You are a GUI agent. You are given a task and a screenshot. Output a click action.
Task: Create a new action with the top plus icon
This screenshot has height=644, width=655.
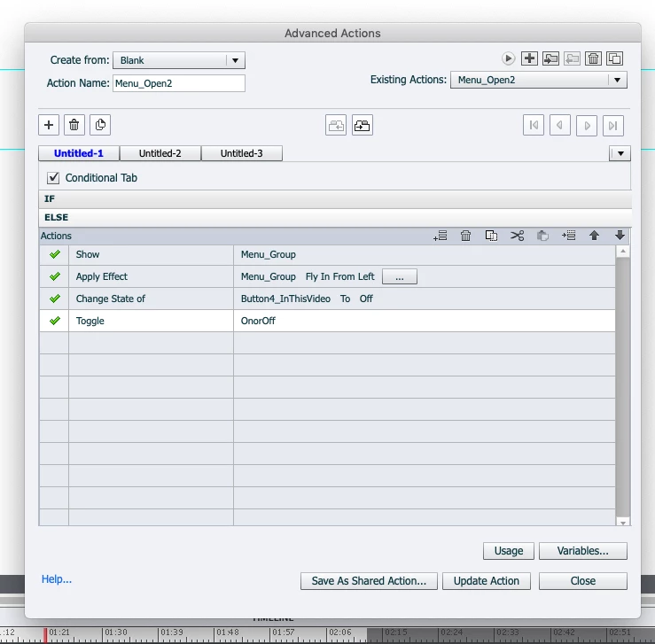[529, 58]
